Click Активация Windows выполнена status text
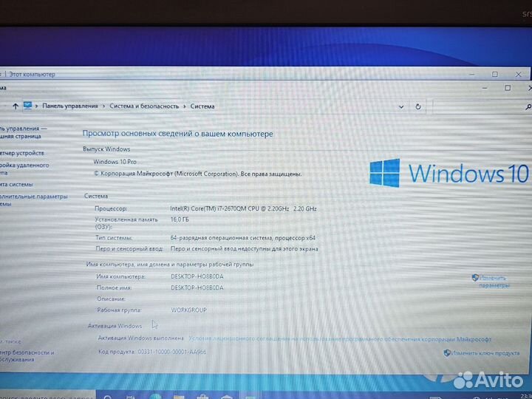 [x=141, y=338]
